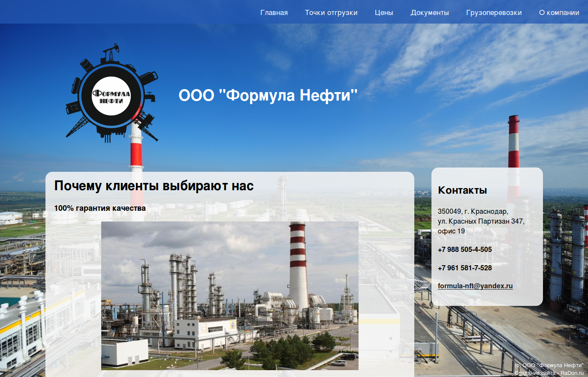Click the Почему клиенты выбирают нас heading

point(154,186)
